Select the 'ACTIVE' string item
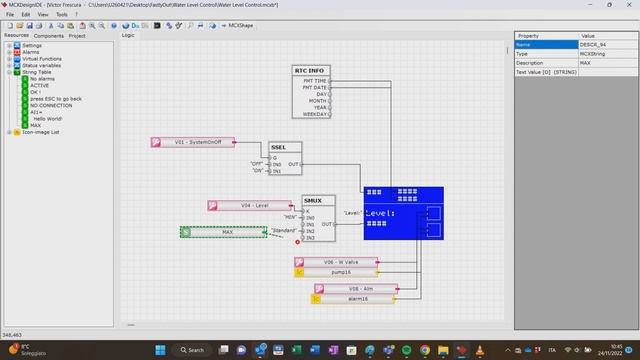The image size is (640, 360). point(39,85)
